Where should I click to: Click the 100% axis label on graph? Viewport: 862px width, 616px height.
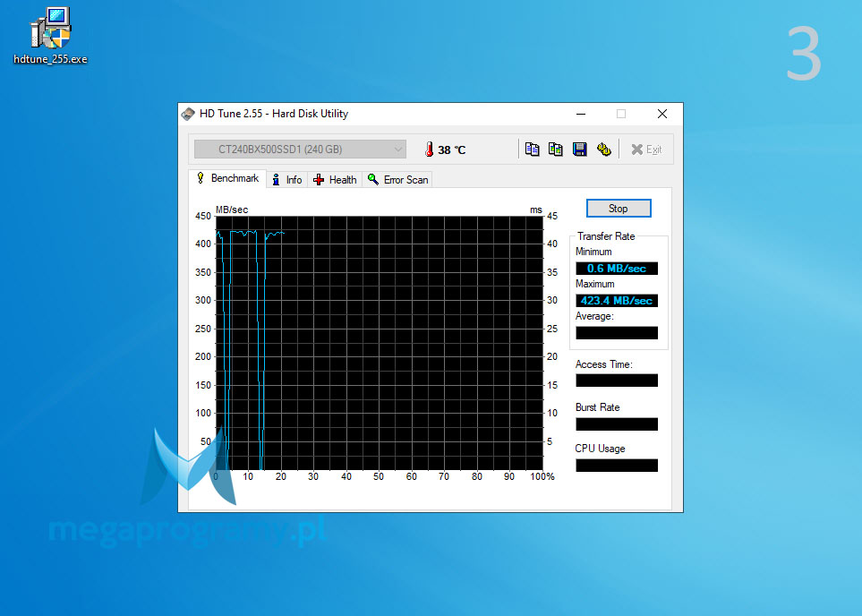coord(542,476)
